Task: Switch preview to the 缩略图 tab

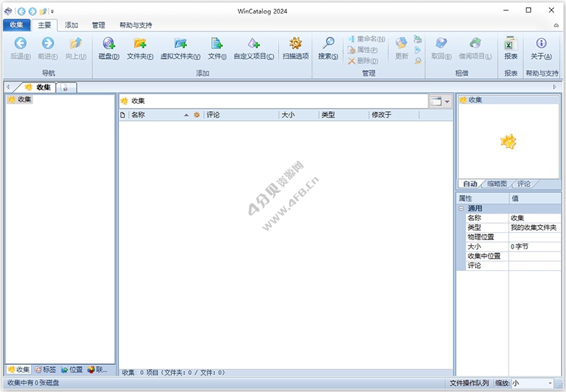Action: point(497,183)
